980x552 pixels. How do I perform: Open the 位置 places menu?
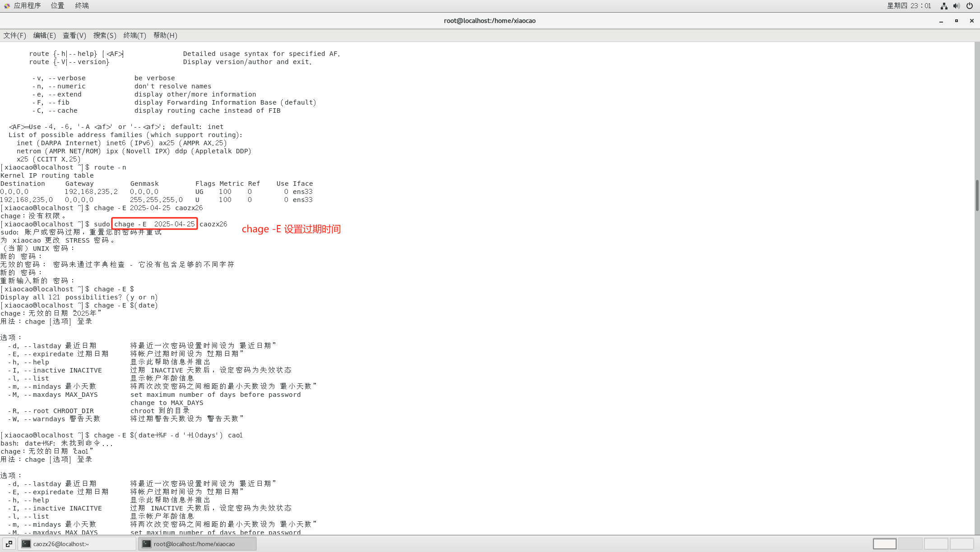[57, 5]
